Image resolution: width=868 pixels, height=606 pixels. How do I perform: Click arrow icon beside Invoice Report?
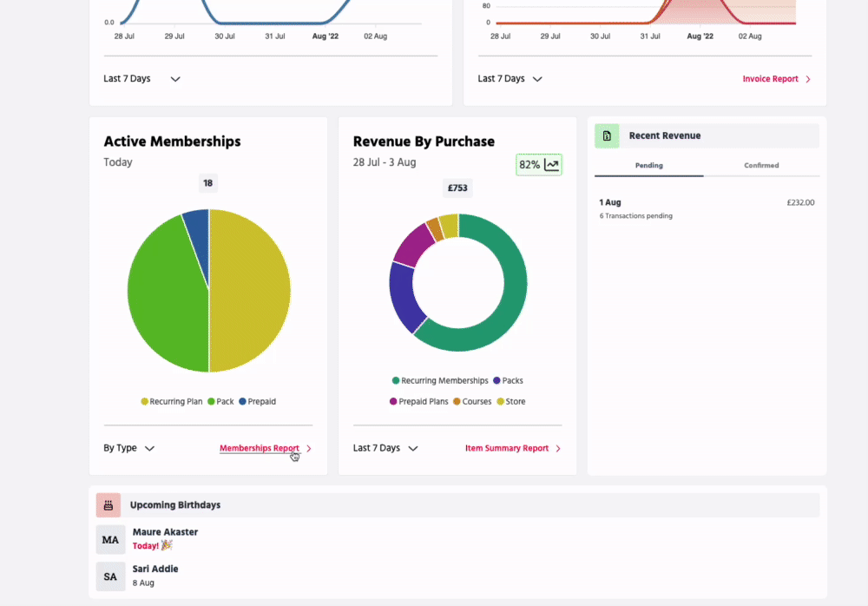[808, 79]
